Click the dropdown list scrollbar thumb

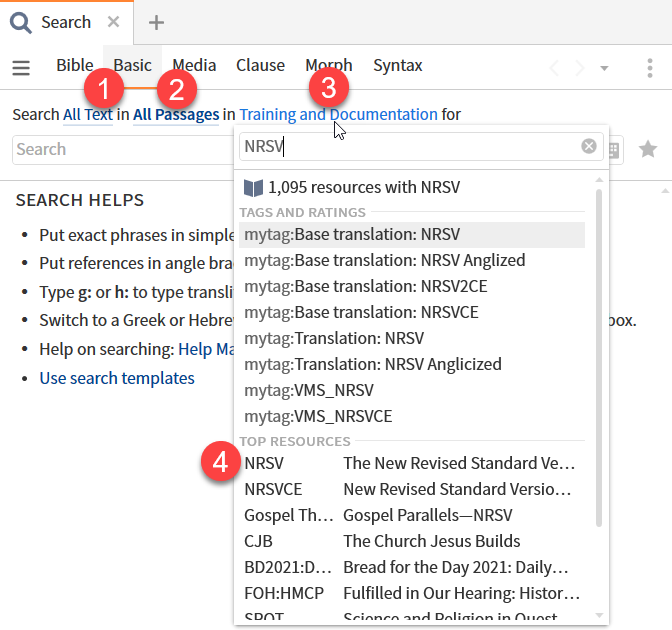point(599,358)
